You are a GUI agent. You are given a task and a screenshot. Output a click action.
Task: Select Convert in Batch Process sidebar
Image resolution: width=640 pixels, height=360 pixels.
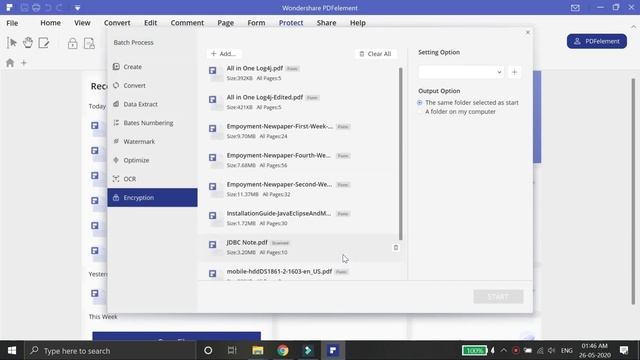pyautogui.click(x=152, y=85)
